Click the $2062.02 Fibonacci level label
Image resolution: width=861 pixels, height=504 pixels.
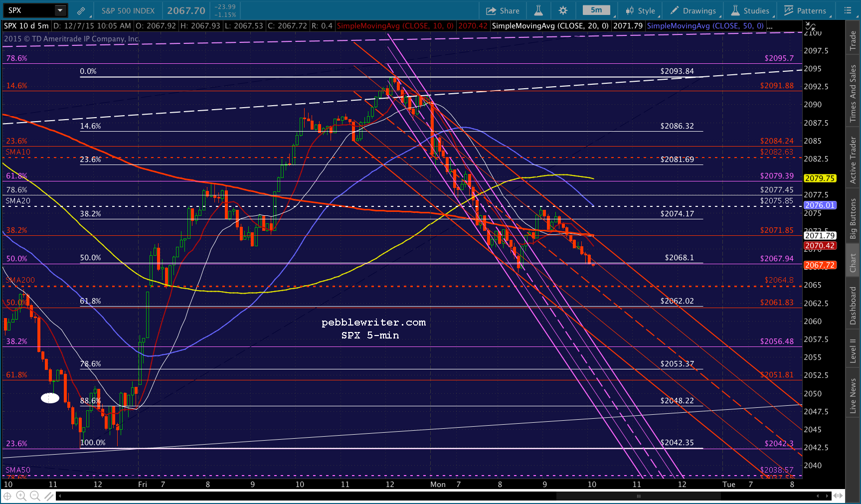click(x=677, y=301)
